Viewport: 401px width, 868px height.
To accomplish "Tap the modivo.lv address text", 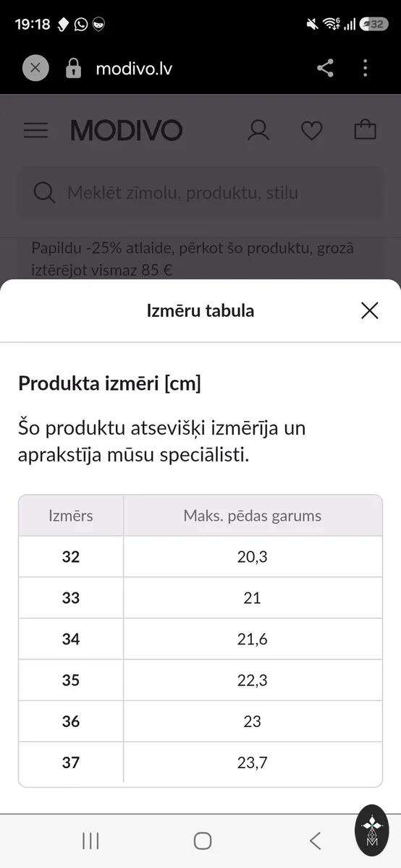I will point(134,69).
